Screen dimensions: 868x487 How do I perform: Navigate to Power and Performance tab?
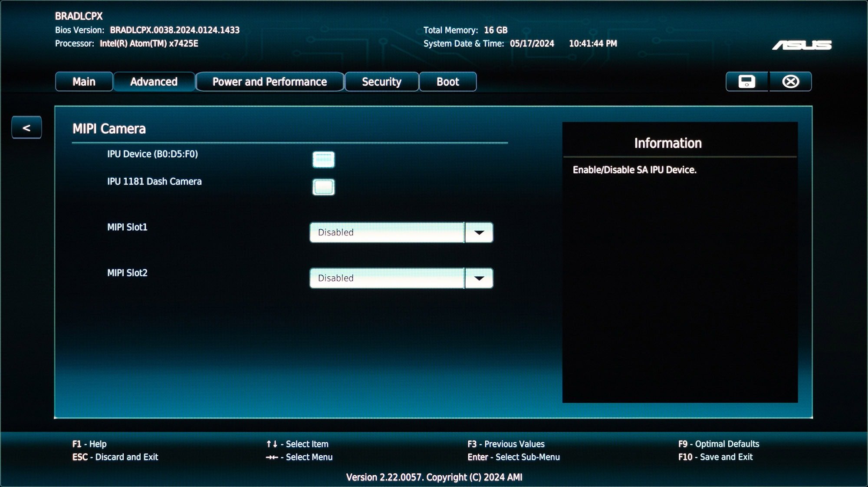click(269, 82)
